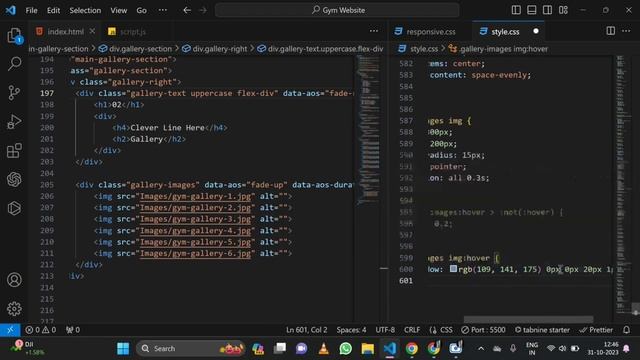Open the Edit menu
This screenshot has width=640, height=360.
click(x=53, y=10)
